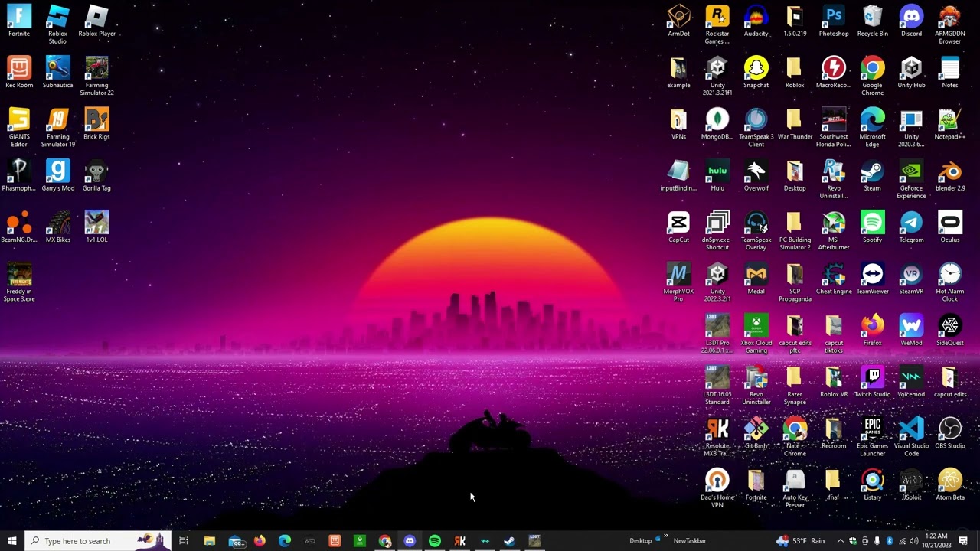Select the Visual Studio Code shortcut
The height and width of the screenshot is (551, 980).
(911, 437)
